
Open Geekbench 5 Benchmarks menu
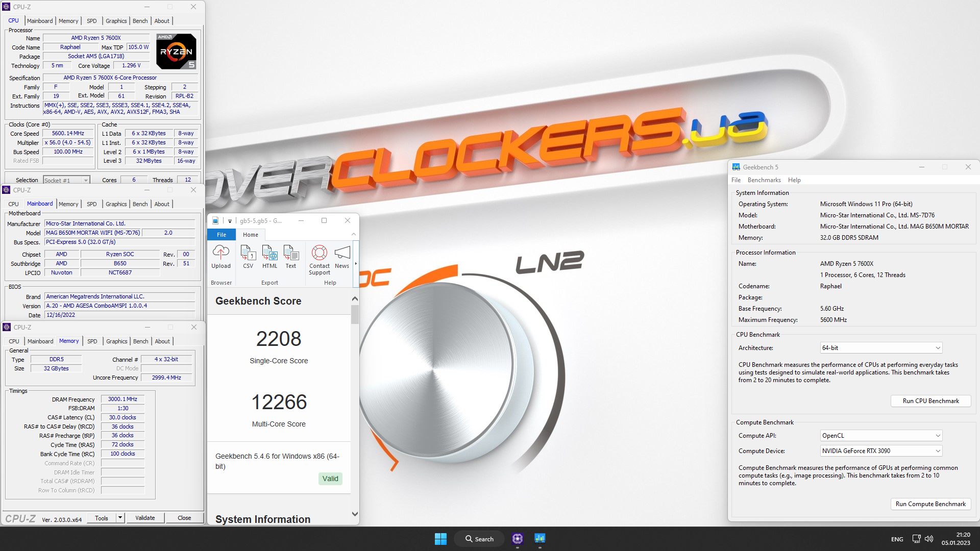(764, 180)
